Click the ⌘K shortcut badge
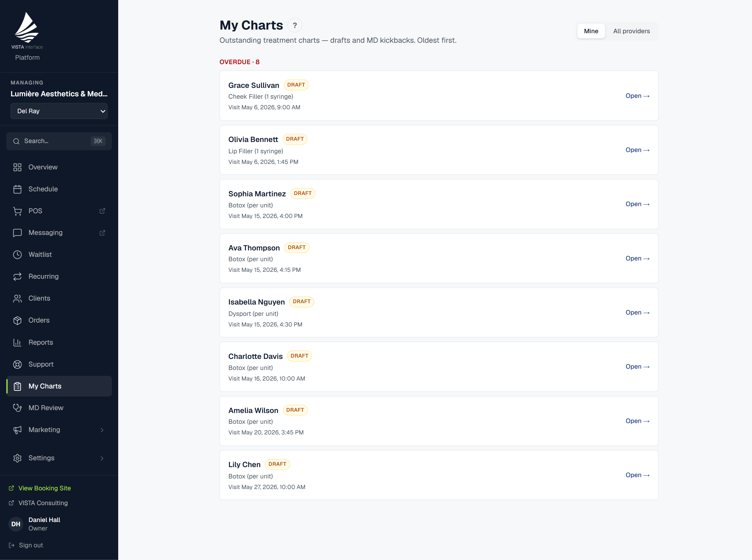 pyautogui.click(x=98, y=141)
